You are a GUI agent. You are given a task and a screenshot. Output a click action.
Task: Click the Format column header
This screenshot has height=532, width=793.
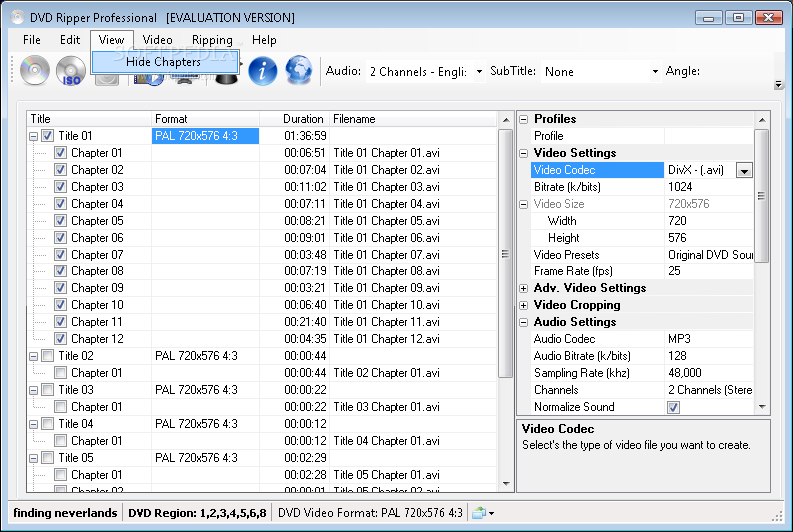pos(205,119)
